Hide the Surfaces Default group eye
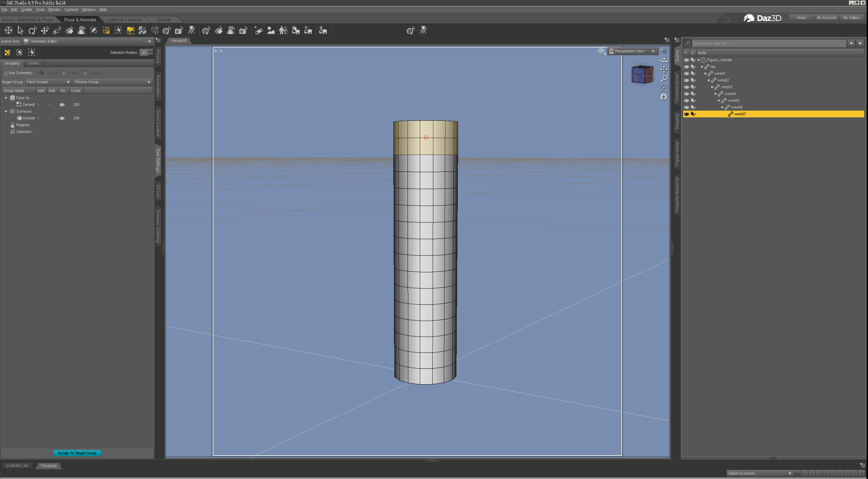 62,118
